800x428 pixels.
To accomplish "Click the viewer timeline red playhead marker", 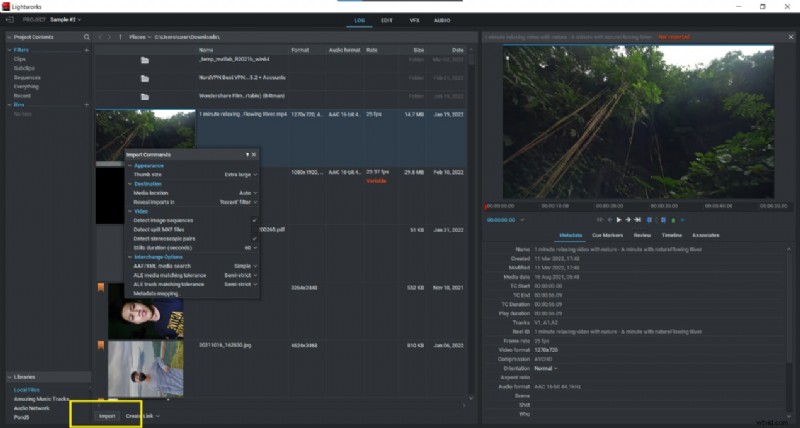I will click(x=486, y=207).
